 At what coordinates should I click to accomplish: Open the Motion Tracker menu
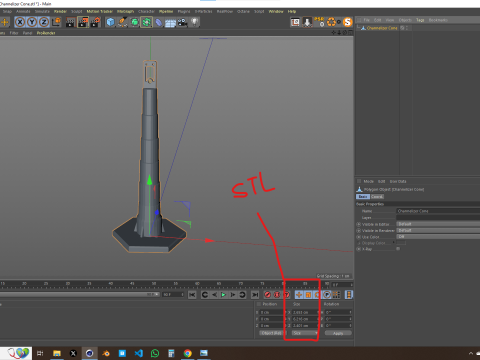click(x=100, y=11)
